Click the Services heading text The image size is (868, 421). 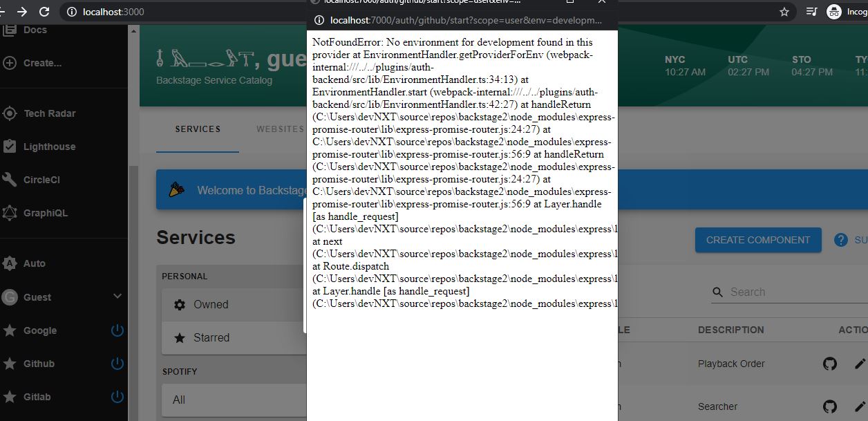tap(196, 238)
